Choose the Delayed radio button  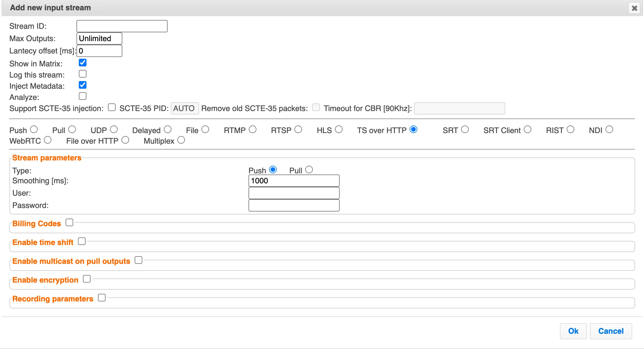[168, 129]
